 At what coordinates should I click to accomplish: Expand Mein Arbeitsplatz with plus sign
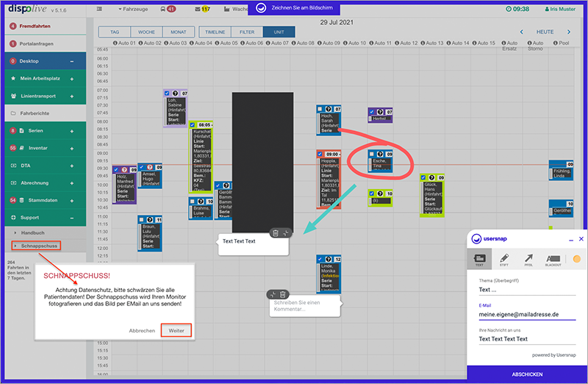point(72,78)
